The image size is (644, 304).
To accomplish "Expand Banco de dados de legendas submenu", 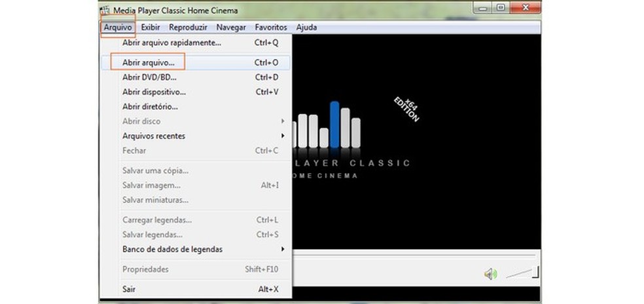I will point(196,249).
